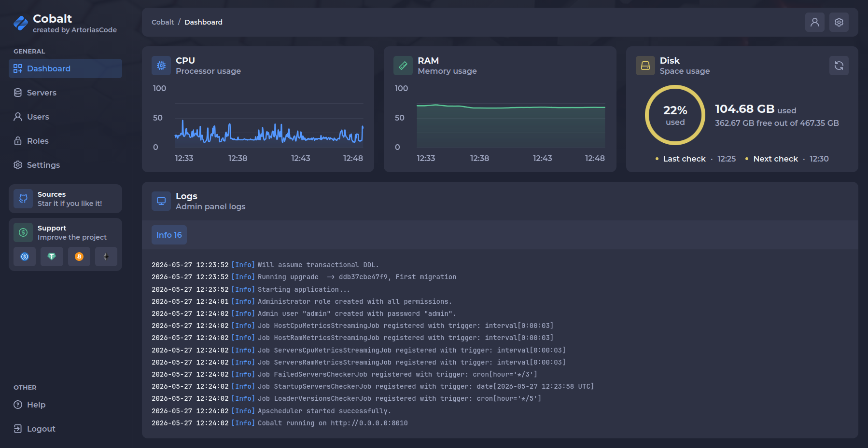
Task: Click the 22% used disk ring
Action: point(675,115)
